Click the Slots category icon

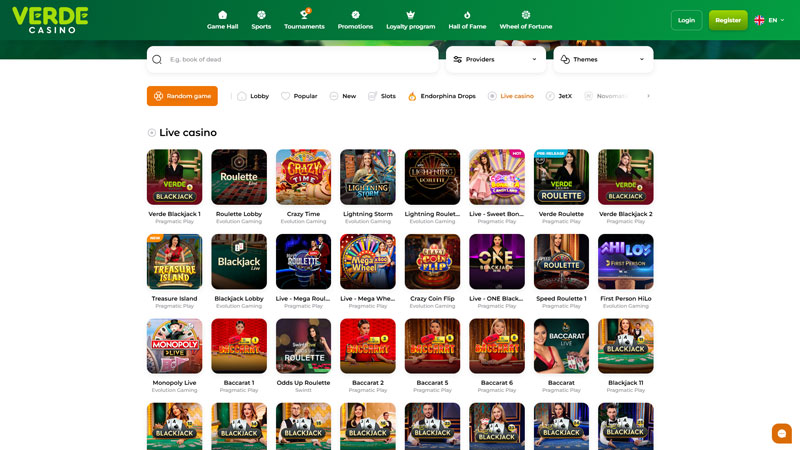click(372, 96)
